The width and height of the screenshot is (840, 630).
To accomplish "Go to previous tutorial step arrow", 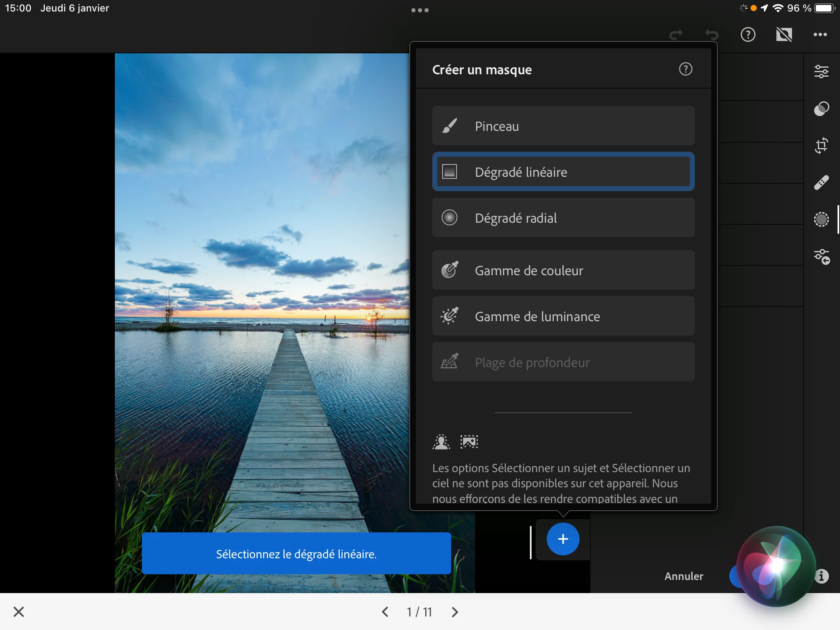I will (385, 612).
